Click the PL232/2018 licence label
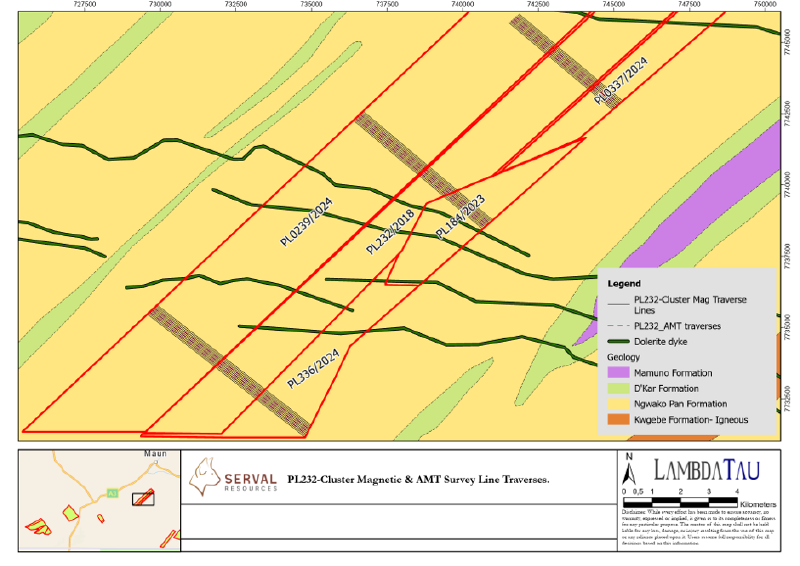800x566 pixels. click(x=390, y=232)
